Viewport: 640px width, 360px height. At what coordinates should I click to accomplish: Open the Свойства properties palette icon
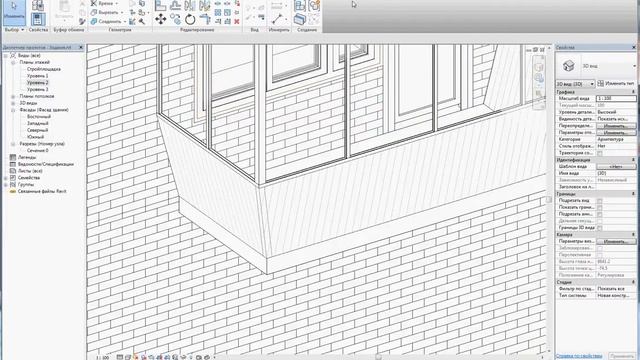38,18
